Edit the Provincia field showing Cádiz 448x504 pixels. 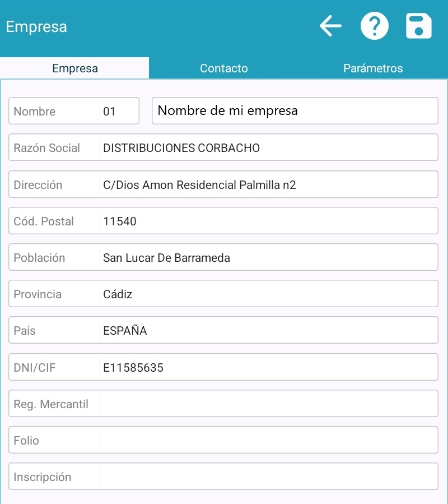(268, 294)
